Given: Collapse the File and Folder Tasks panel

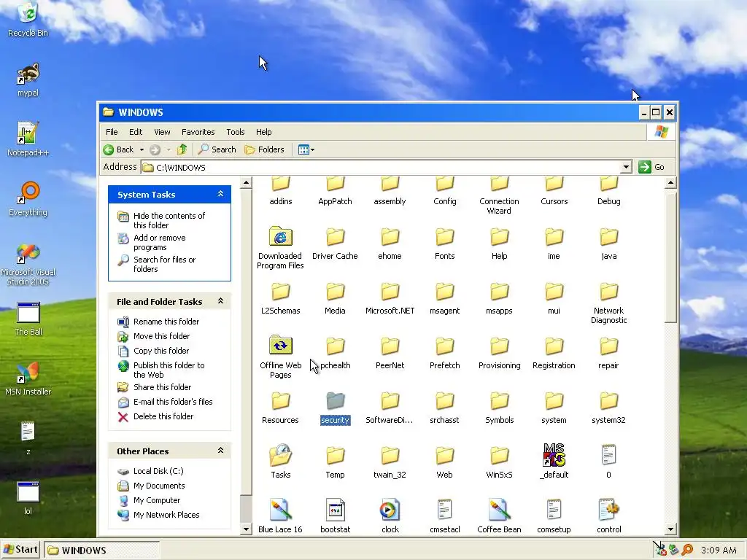Looking at the screenshot, I should (220, 301).
